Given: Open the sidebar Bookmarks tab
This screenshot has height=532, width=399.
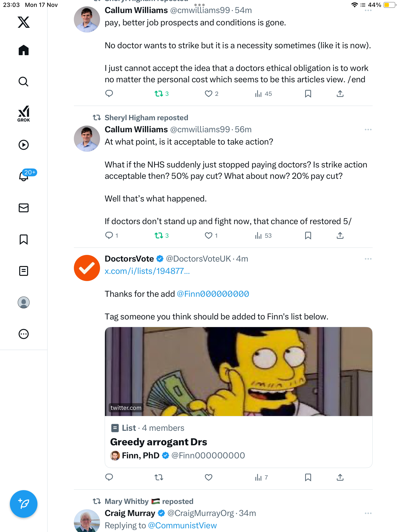Looking at the screenshot, I should 24,239.
